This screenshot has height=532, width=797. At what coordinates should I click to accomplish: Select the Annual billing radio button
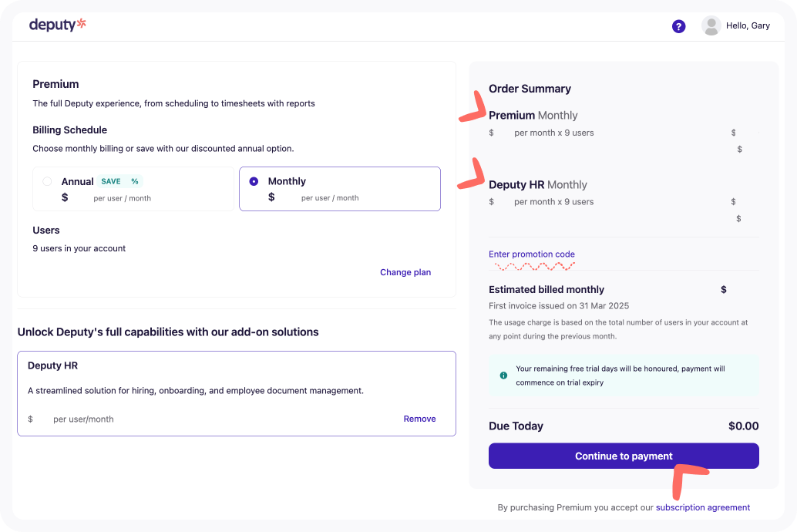[47, 181]
